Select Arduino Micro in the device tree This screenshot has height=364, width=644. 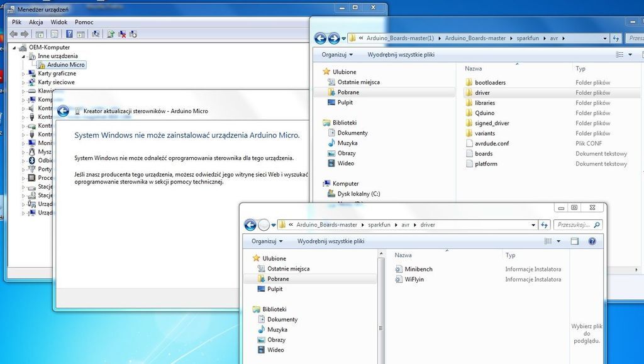65,65
